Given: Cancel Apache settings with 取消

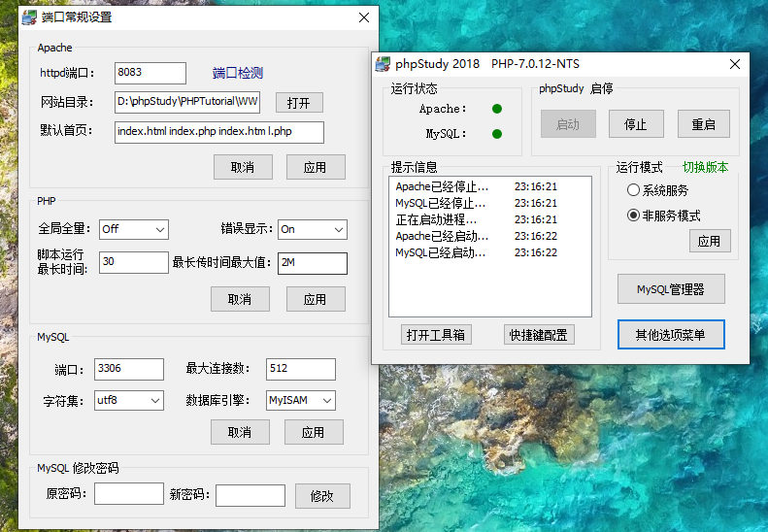Looking at the screenshot, I should 243,168.
